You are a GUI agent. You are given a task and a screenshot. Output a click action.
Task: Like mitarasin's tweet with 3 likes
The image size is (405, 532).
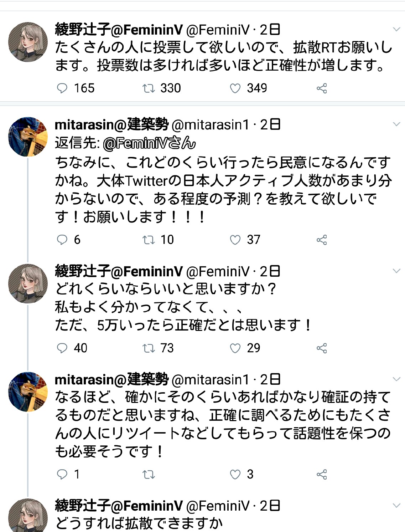click(x=235, y=474)
